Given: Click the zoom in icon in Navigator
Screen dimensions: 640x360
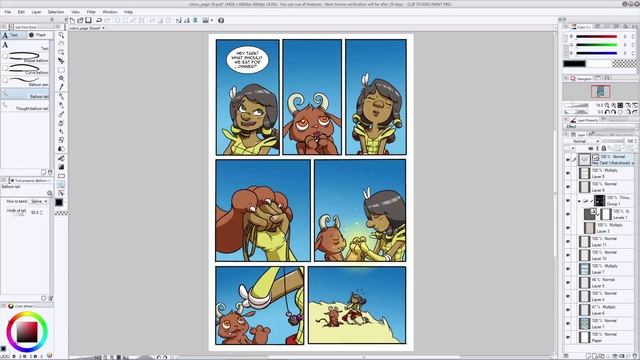Looking at the screenshot, I should pyautogui.click(x=613, y=105).
